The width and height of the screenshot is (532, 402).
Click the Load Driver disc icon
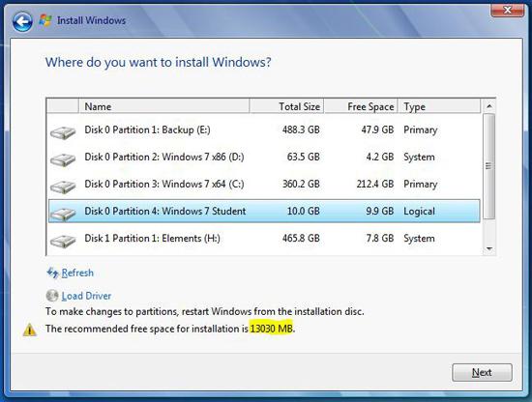click(52, 296)
